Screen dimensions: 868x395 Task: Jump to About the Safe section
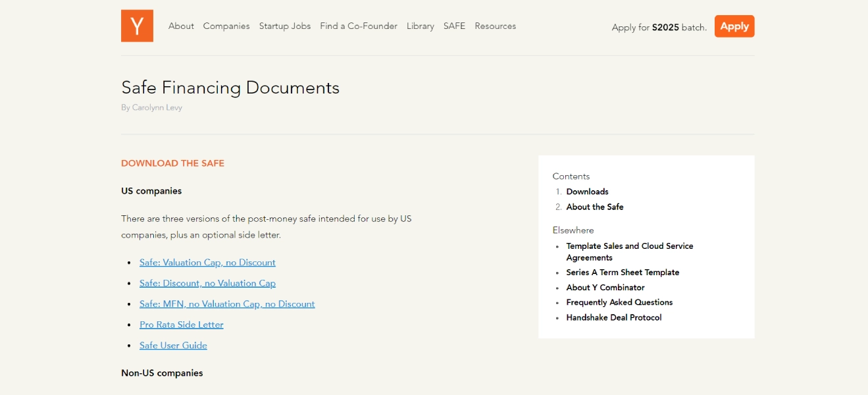[595, 207]
